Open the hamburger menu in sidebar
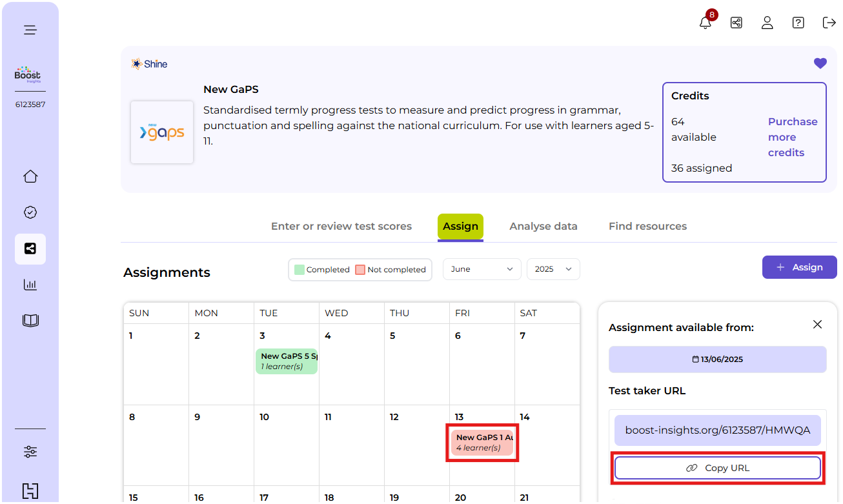This screenshot has height=504, width=843. 30,30
